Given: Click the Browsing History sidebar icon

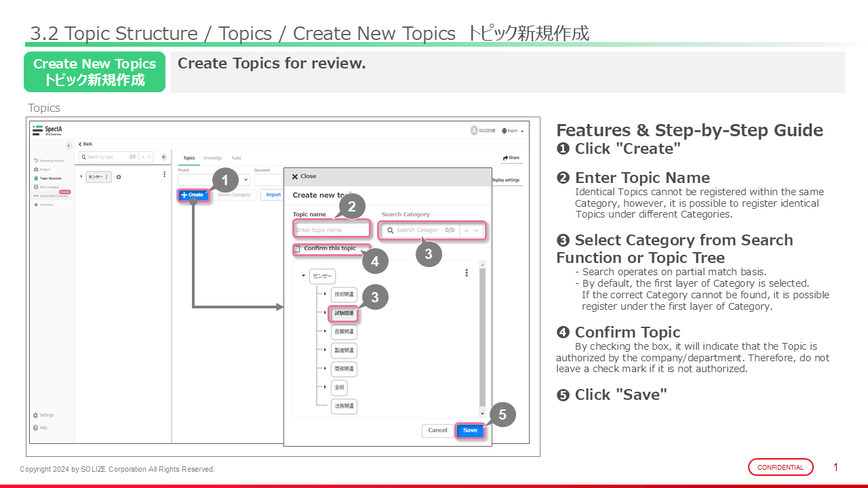Looking at the screenshot, I should pos(36,161).
